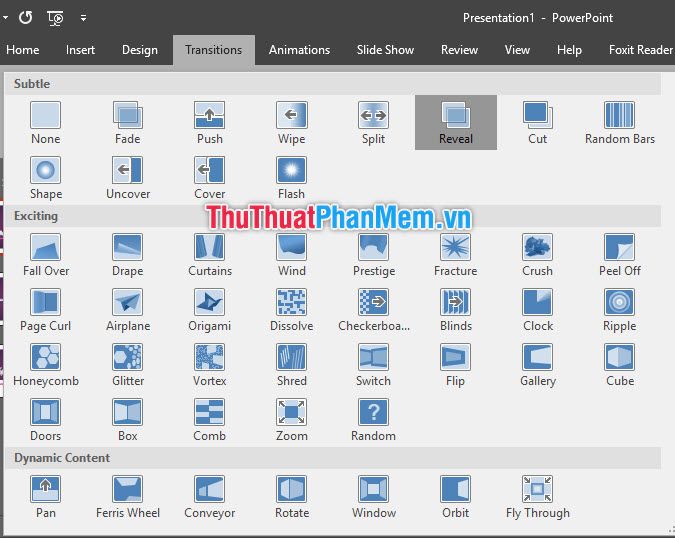Click the highlighted Reveal transition
The image size is (675, 538).
pos(455,123)
